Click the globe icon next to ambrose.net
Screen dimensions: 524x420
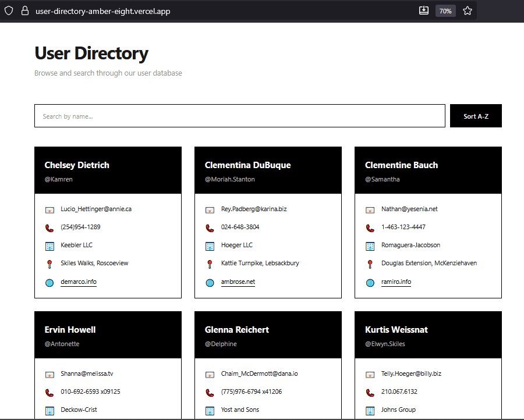click(210, 282)
